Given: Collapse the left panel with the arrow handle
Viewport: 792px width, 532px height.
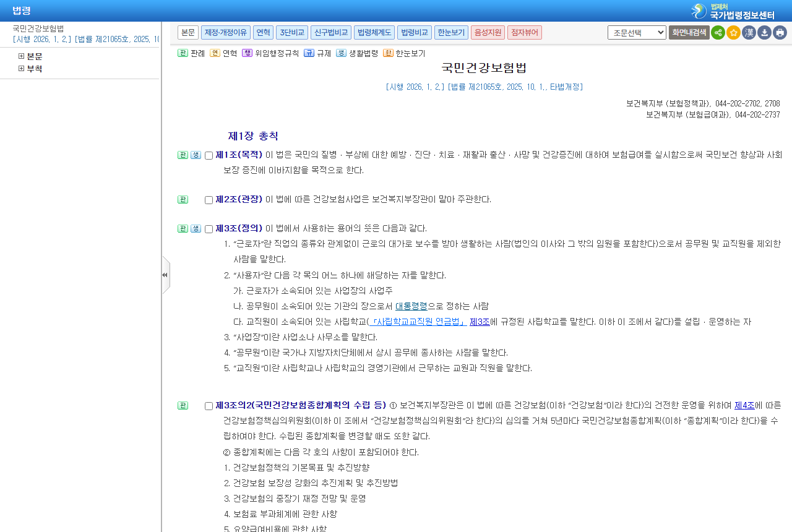Looking at the screenshot, I should click(x=165, y=275).
